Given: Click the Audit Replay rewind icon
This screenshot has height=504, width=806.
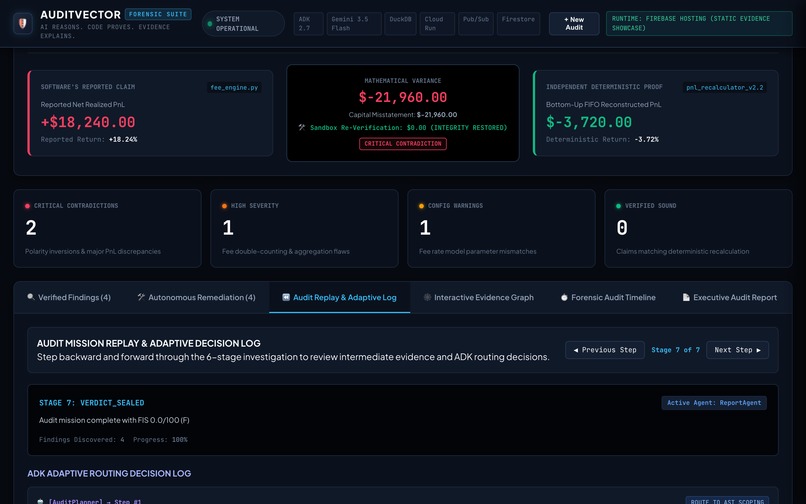Looking at the screenshot, I should click(x=286, y=297).
